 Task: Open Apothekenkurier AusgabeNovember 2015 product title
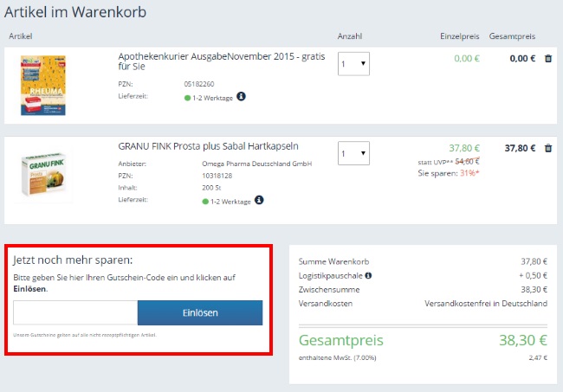point(222,61)
